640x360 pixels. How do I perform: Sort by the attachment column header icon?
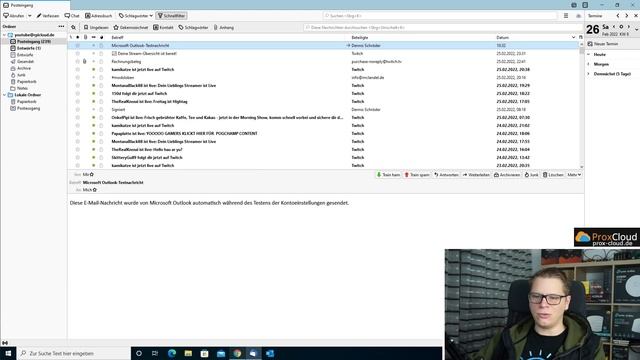click(x=85, y=38)
